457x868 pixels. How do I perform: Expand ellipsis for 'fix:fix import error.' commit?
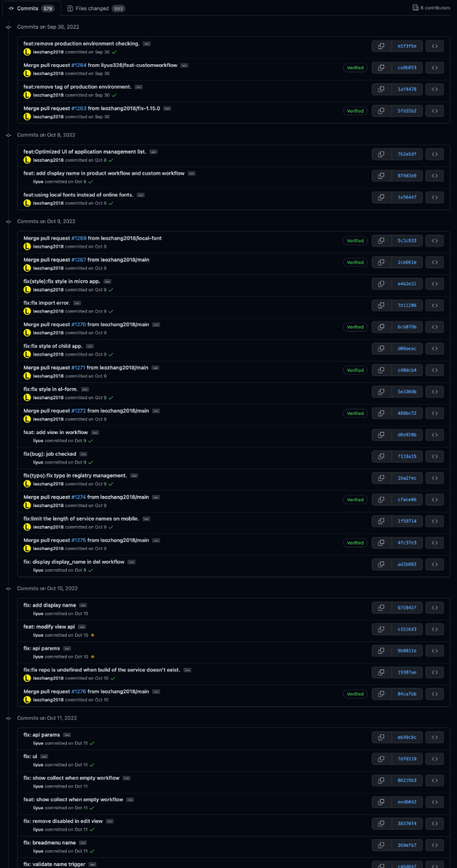(77, 303)
